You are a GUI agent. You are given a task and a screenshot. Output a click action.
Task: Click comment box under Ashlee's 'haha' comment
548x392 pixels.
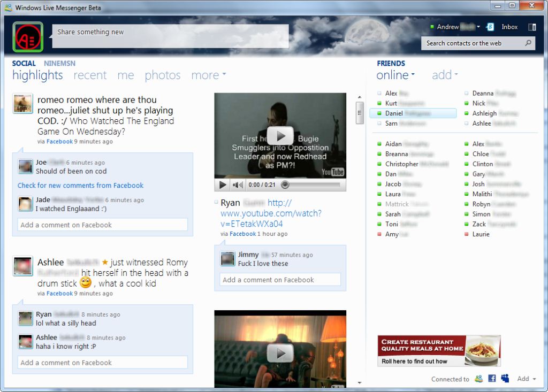click(102, 362)
